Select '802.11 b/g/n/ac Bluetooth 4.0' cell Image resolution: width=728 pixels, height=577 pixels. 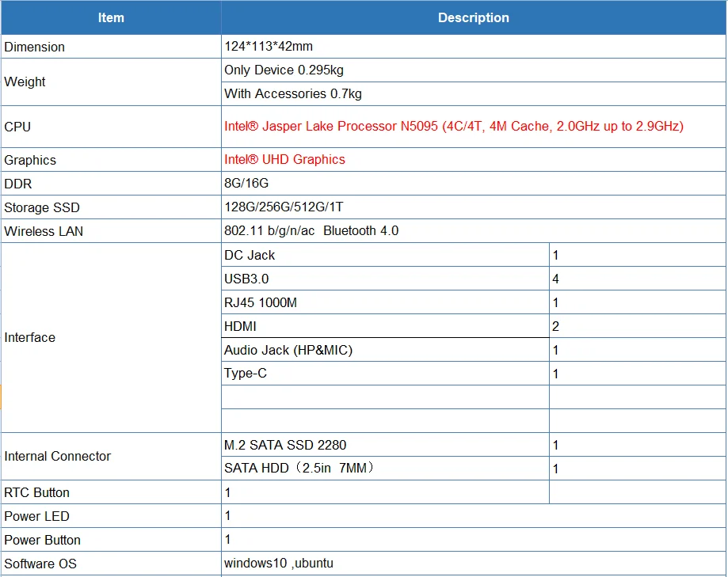point(474,230)
